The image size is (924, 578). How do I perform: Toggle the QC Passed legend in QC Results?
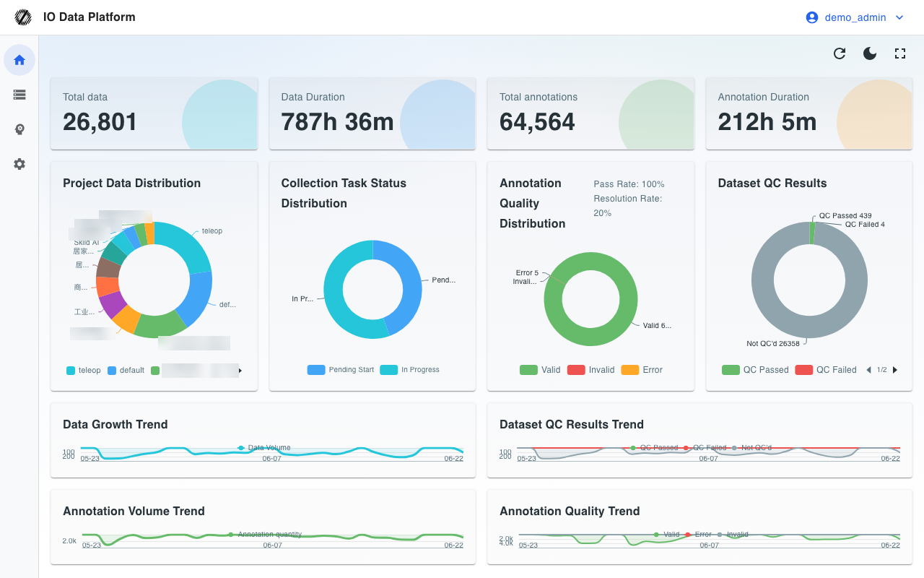pos(755,370)
